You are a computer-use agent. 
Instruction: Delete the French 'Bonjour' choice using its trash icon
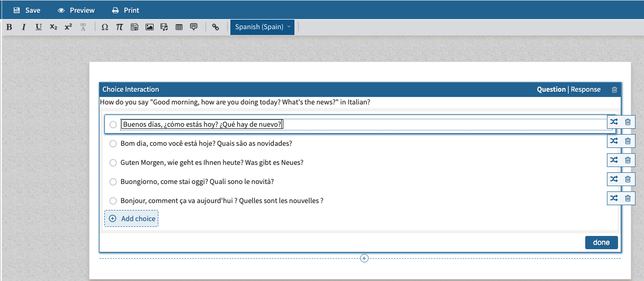pyautogui.click(x=628, y=198)
